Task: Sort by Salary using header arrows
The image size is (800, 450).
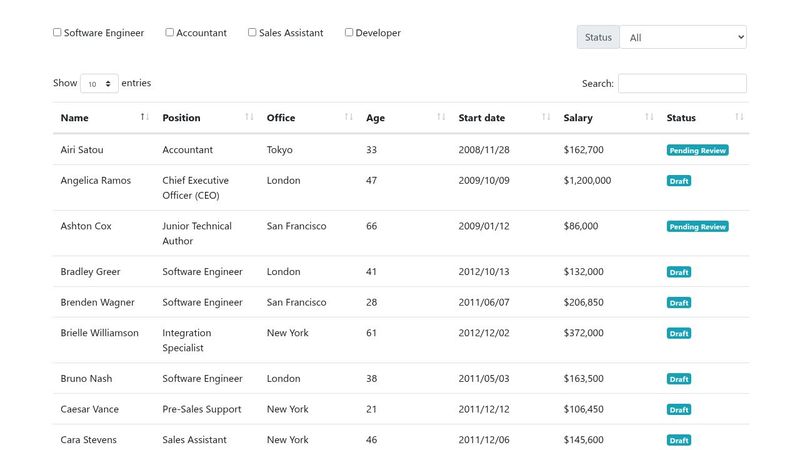Action: 649,118
